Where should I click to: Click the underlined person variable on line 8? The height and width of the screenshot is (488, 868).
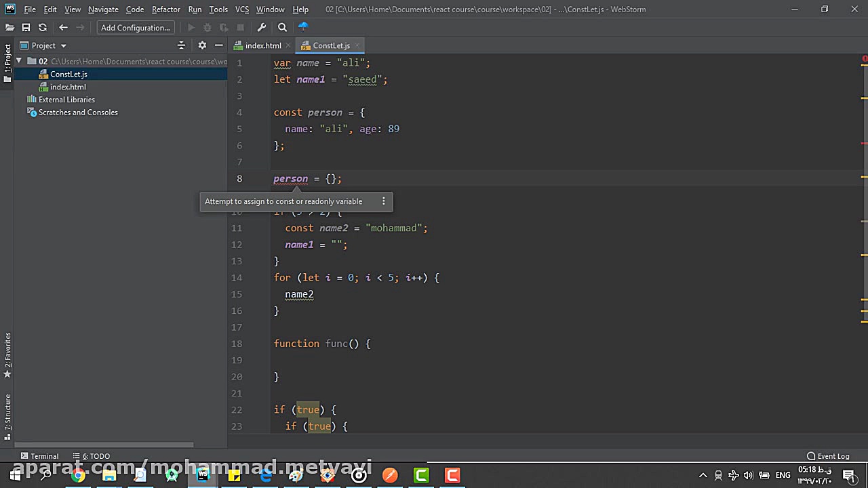(291, 179)
